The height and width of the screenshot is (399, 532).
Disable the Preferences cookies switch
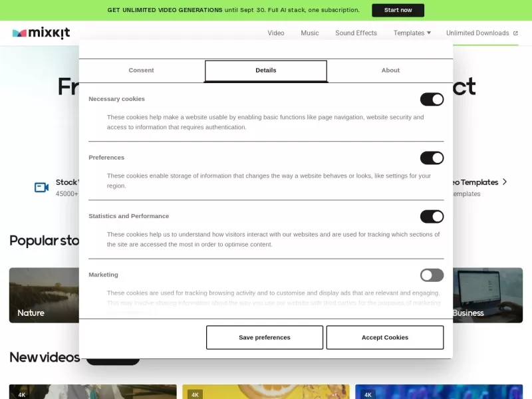(x=432, y=158)
